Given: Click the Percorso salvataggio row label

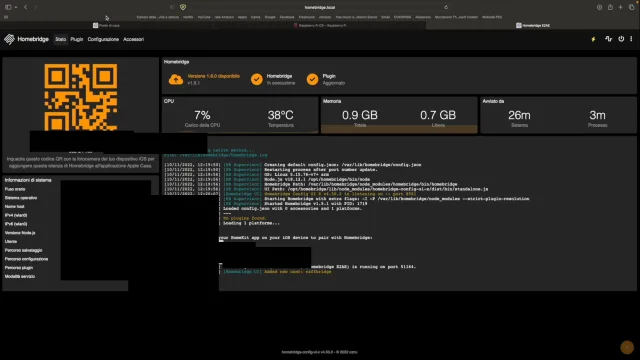Looking at the screenshot, I should click(23, 251).
